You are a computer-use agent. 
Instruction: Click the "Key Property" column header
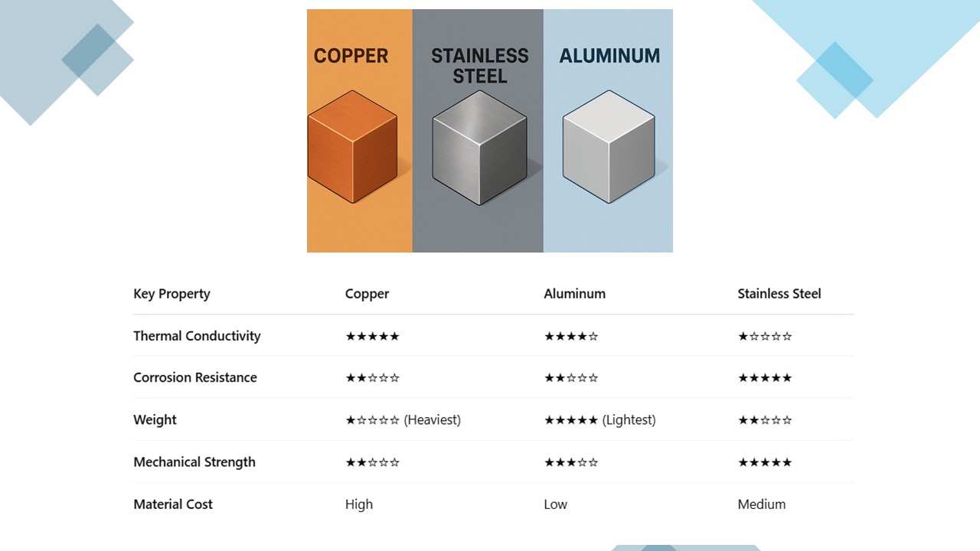point(171,294)
